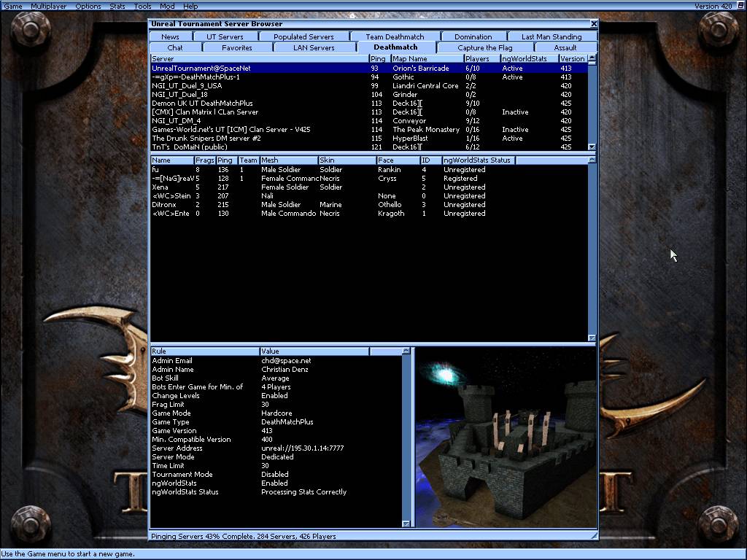
Task: Switch to the LAN Servers tab
Action: point(314,47)
